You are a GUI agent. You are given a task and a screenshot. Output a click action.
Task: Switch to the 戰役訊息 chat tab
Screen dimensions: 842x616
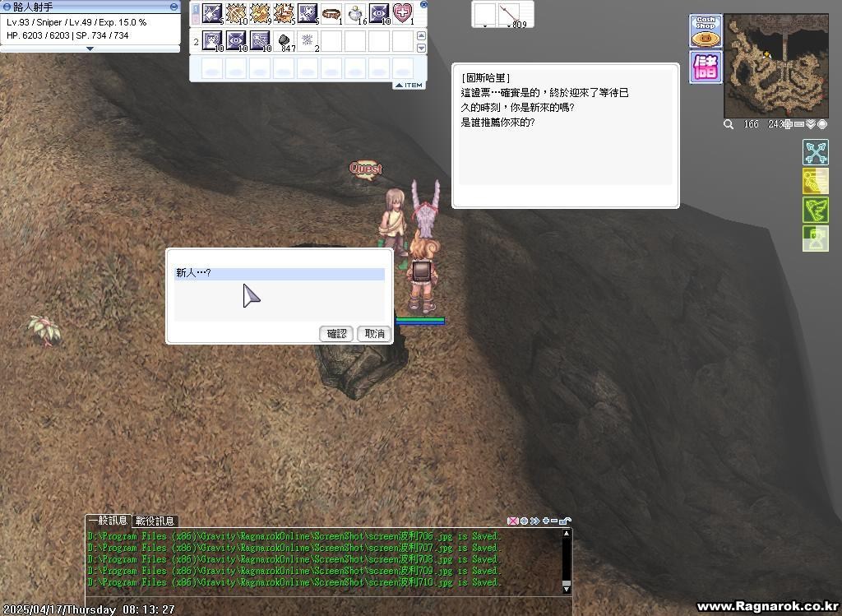coord(155,521)
